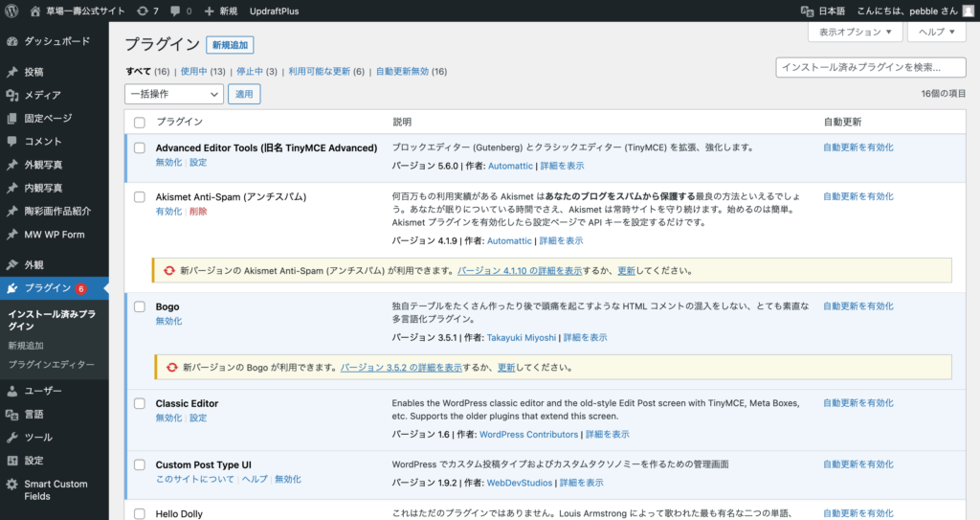This screenshot has width=980, height=520.
Task: Click 削除 link under Akismet Anti-Spam
Action: tap(197, 211)
